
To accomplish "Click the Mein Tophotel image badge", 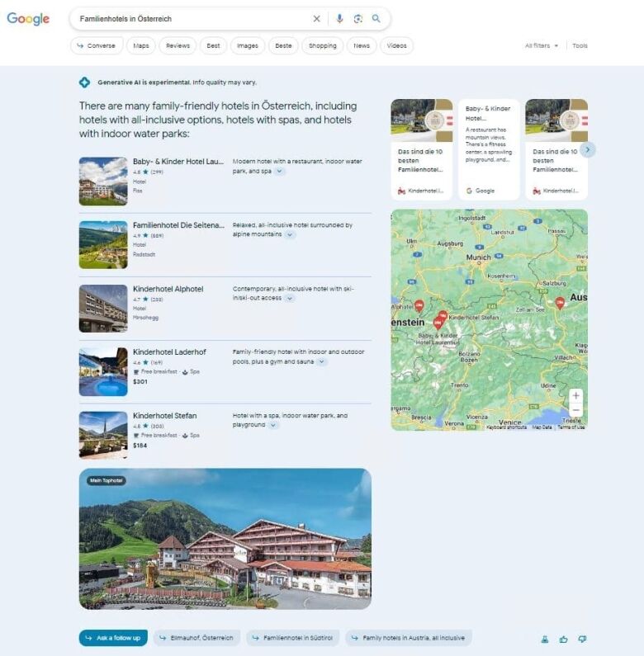I will click(107, 480).
